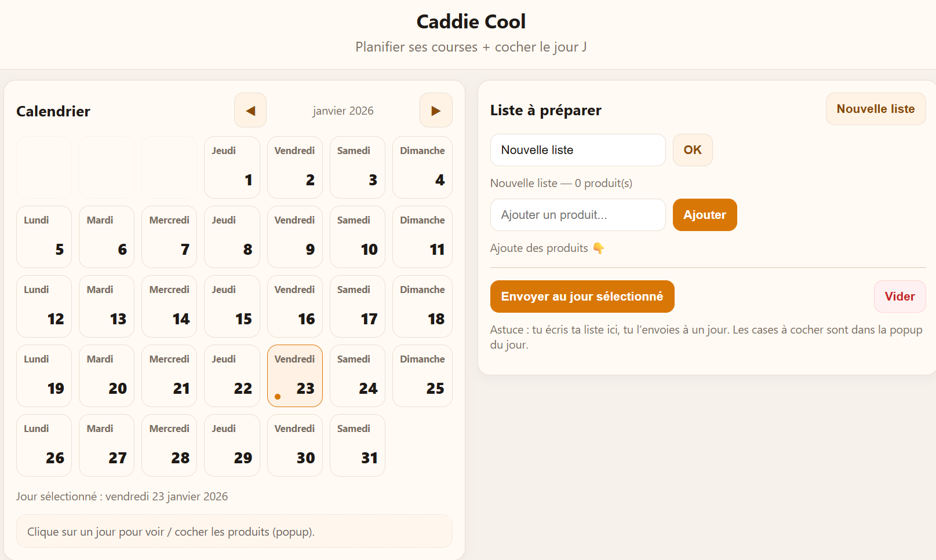Create a new list with Nouvelle liste
Screen dimensions: 936x560
pos(876,109)
